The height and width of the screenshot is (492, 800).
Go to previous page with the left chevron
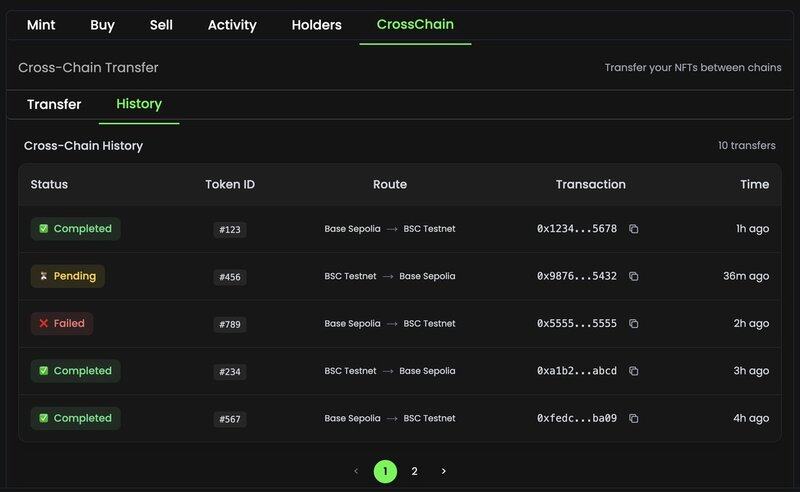(356, 471)
